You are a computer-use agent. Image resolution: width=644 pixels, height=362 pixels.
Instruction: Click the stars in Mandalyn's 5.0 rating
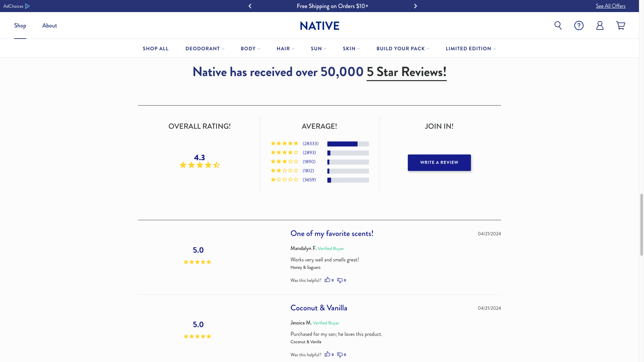pyautogui.click(x=197, y=262)
